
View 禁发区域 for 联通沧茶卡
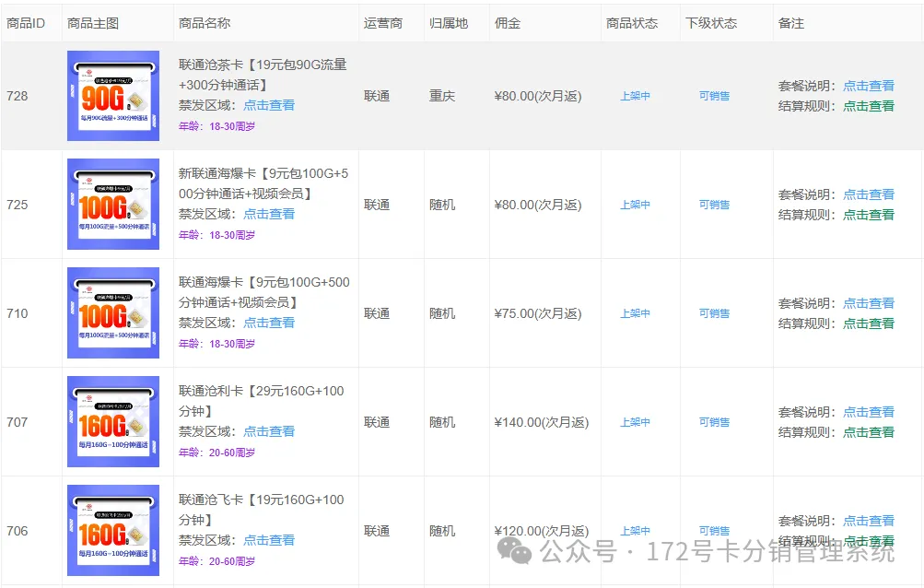(x=269, y=104)
